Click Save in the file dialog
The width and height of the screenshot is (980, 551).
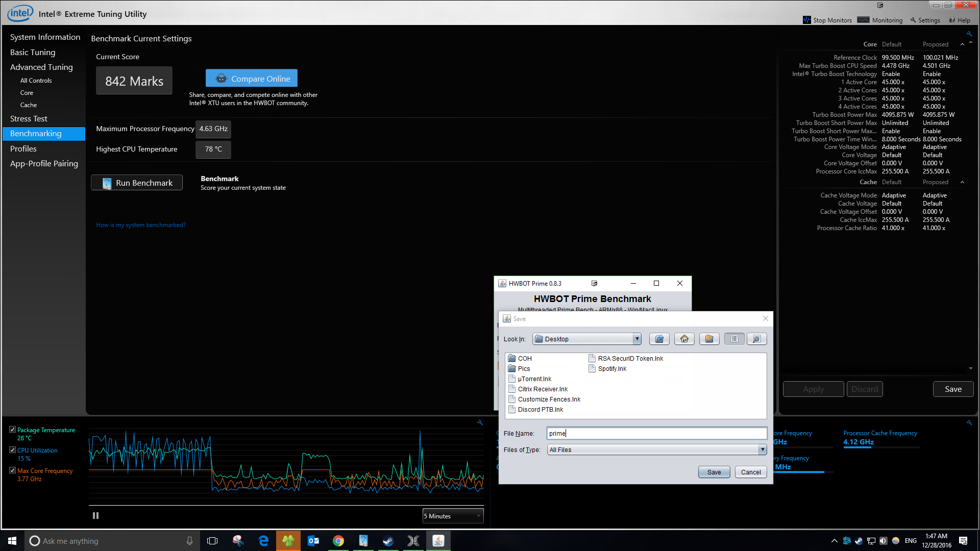(x=714, y=472)
